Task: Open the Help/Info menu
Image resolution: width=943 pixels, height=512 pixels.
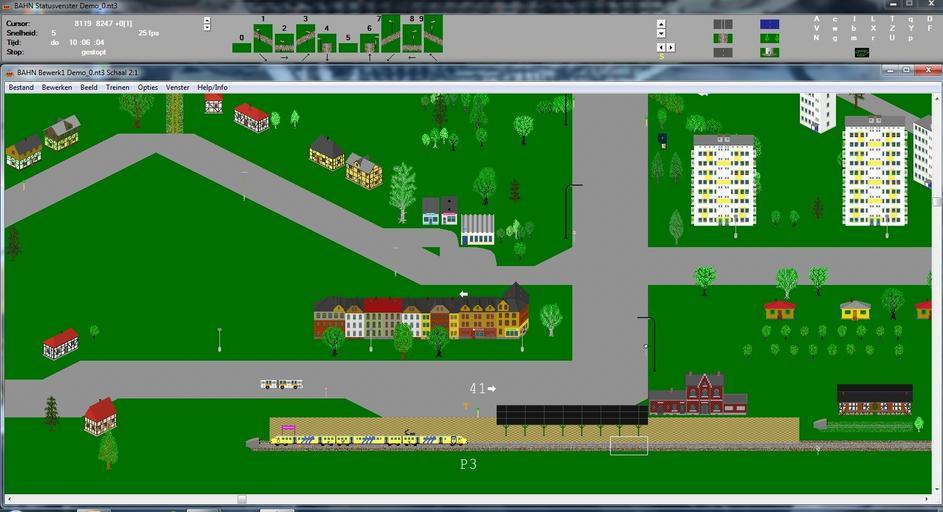Action: (212, 88)
